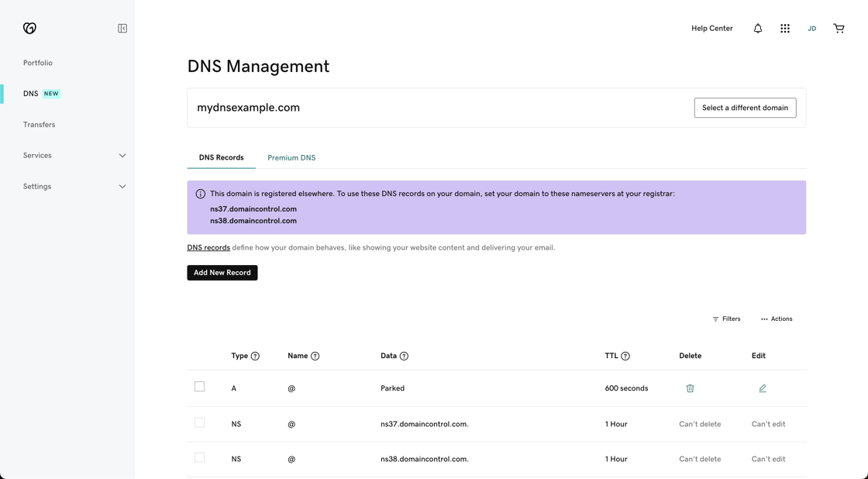This screenshot has height=479, width=868.
Task: Click the DNS Management heading
Action: pos(259,67)
